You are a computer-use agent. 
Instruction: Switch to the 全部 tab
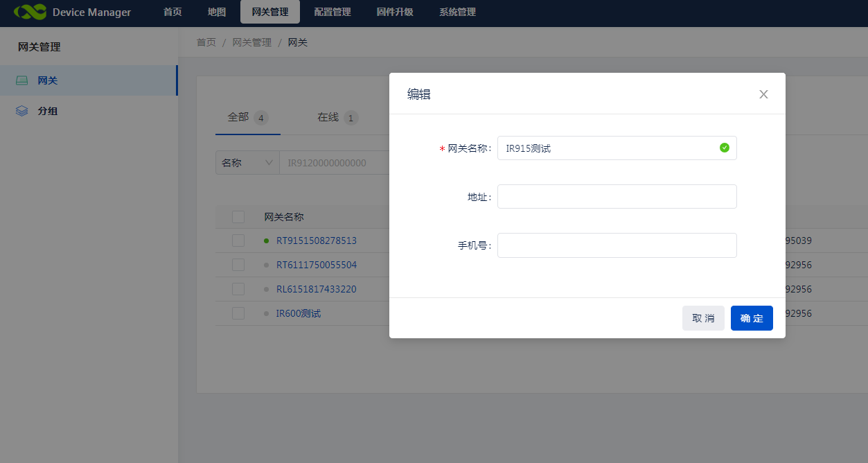pos(239,117)
